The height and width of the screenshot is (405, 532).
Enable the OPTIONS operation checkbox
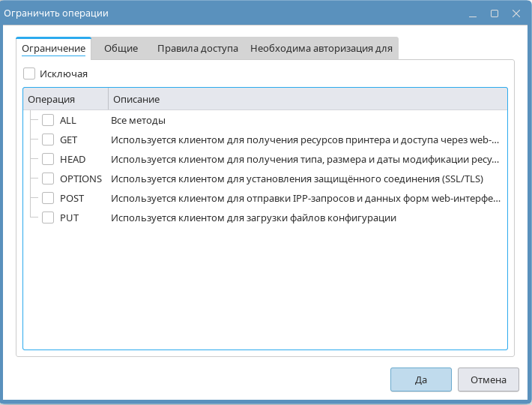(x=48, y=178)
